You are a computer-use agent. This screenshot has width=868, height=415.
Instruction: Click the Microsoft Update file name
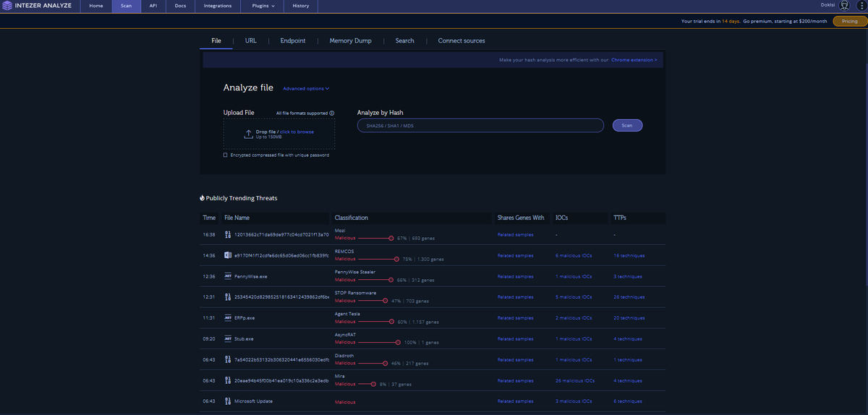coord(253,401)
